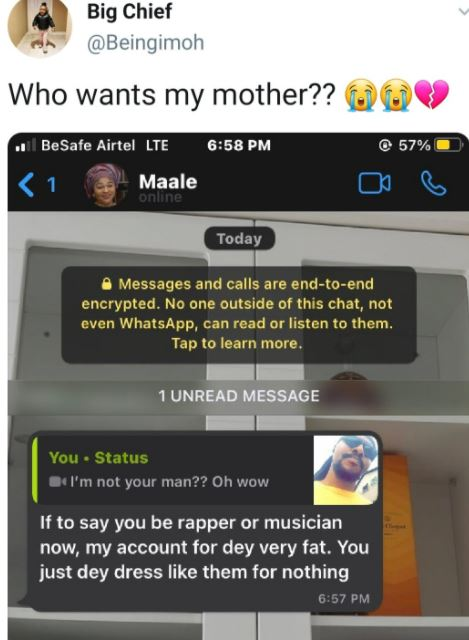Start a video call with Maale

click(x=374, y=183)
